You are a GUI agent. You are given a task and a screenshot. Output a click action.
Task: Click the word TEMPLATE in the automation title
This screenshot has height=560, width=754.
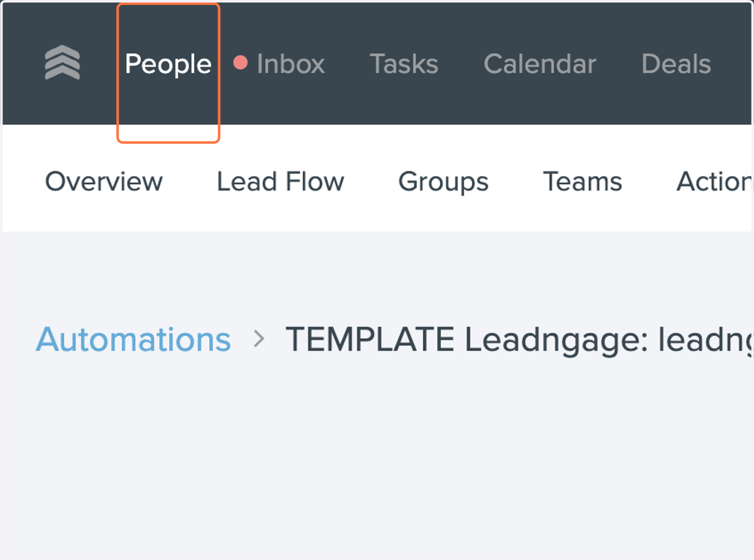click(x=370, y=339)
